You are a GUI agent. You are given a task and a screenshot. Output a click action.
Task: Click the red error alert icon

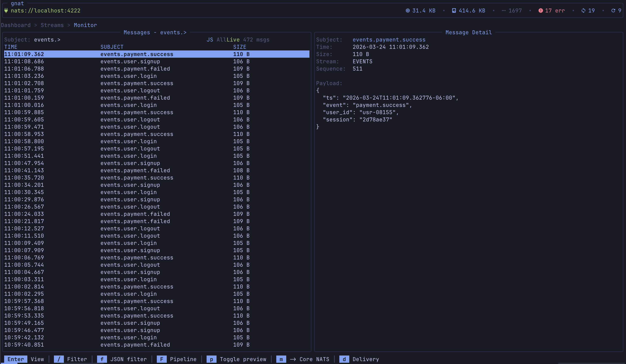pyautogui.click(x=540, y=11)
